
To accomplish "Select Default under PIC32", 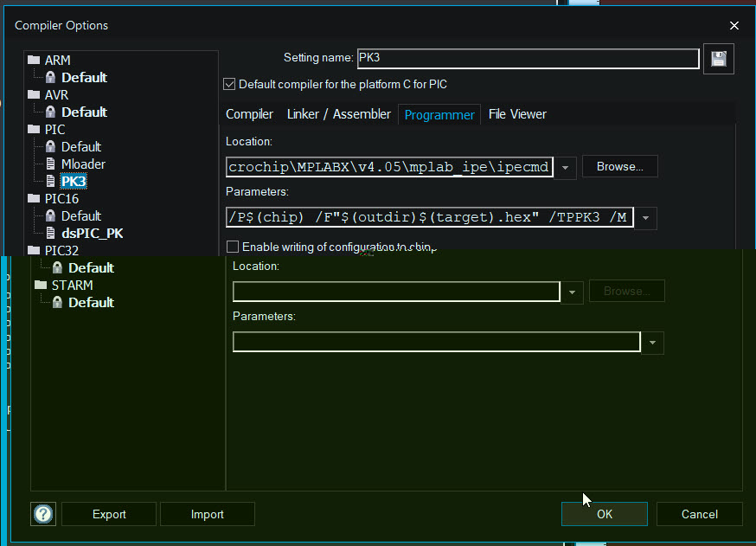I will (x=91, y=267).
